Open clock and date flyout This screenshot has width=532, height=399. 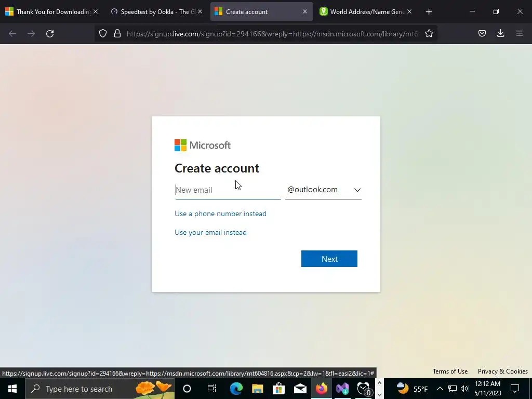pos(487,389)
